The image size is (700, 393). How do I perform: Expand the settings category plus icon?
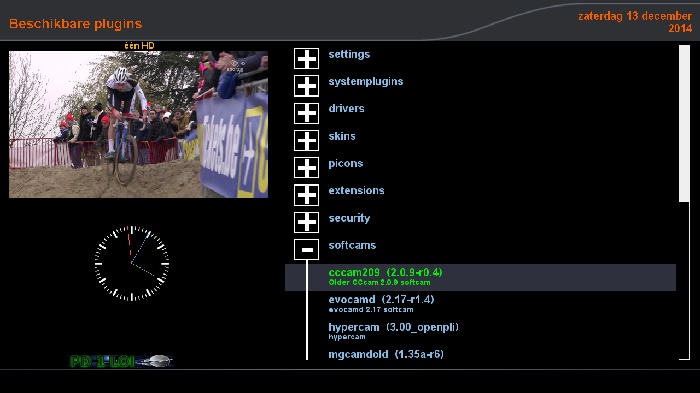click(x=306, y=59)
